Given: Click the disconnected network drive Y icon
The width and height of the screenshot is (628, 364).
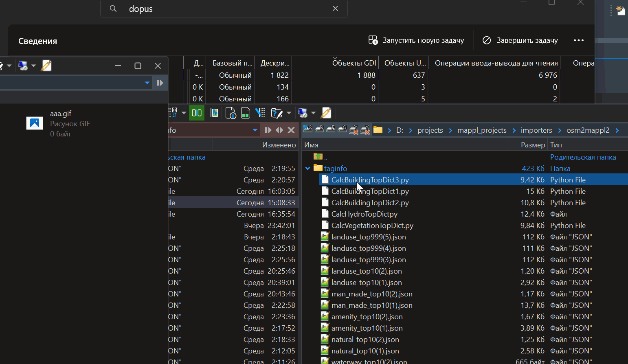Looking at the screenshot, I should click(354, 130).
